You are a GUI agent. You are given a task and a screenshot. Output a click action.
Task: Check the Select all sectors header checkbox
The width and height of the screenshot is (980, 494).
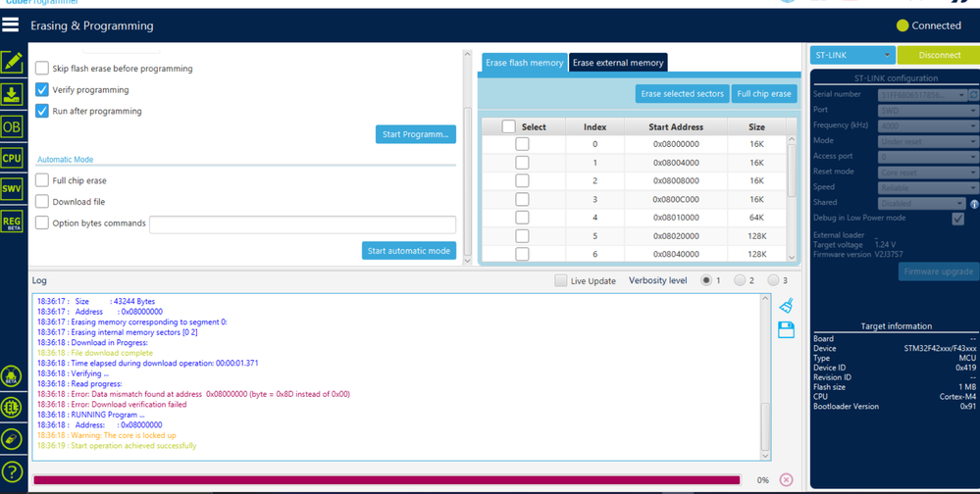click(509, 126)
